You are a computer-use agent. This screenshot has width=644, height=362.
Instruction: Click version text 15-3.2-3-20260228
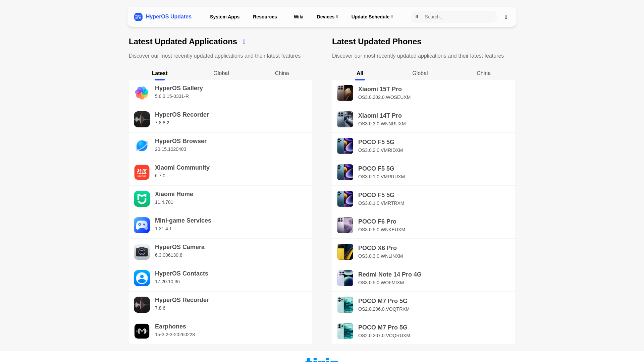[175, 335]
